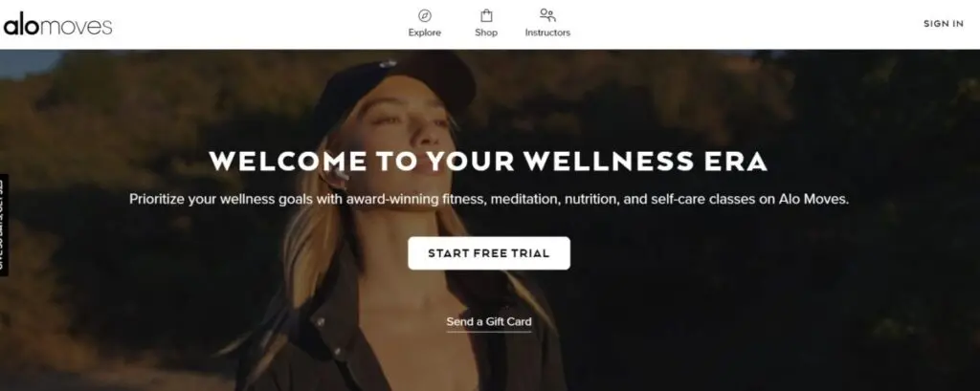This screenshot has width=980, height=391.
Task: Click the thin moves part of logo
Action: point(77,27)
